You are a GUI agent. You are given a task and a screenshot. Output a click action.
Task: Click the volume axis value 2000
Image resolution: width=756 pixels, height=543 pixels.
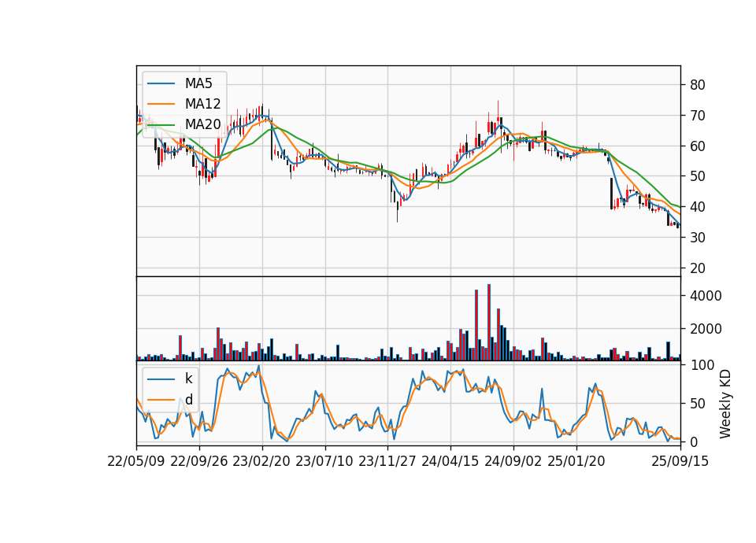coord(706,329)
